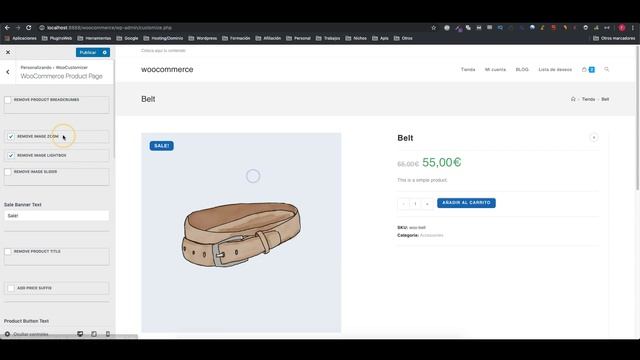Open PluginsWeb bookmark folder
The height and width of the screenshot is (360, 640).
pyautogui.click(x=57, y=38)
